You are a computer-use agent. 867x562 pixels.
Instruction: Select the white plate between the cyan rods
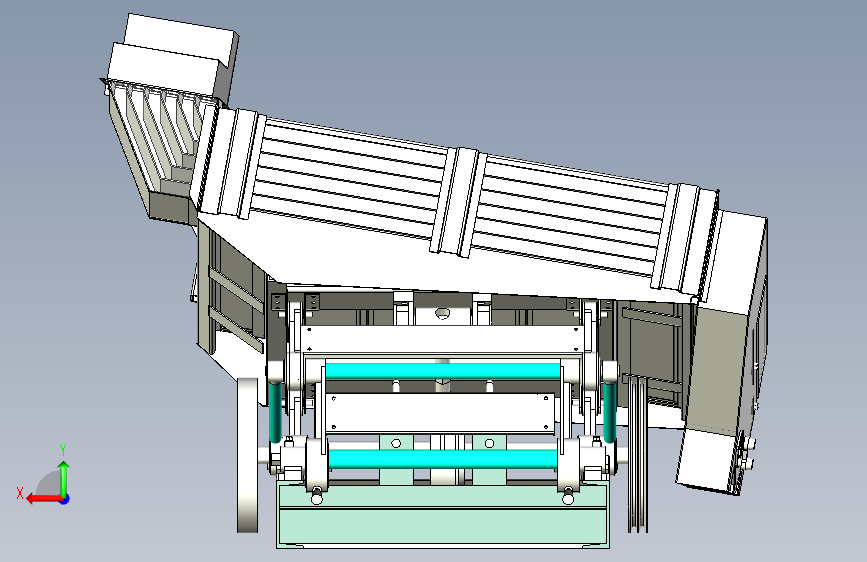(440, 413)
